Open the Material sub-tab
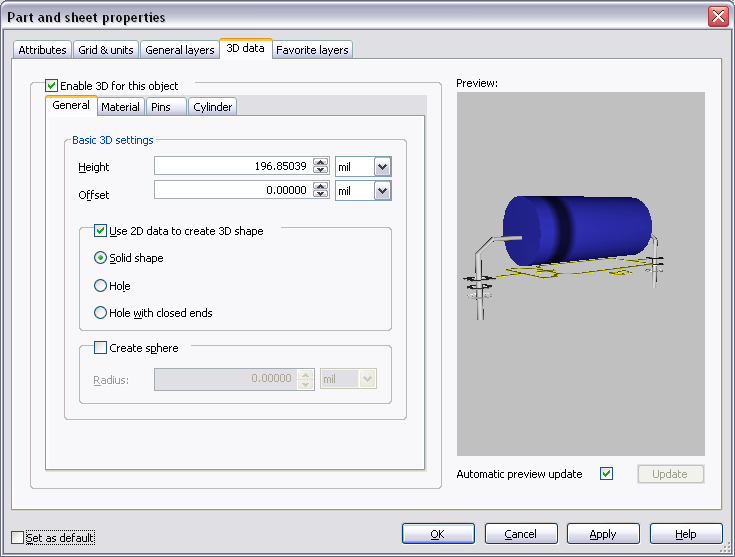The image size is (735, 557). click(x=120, y=107)
